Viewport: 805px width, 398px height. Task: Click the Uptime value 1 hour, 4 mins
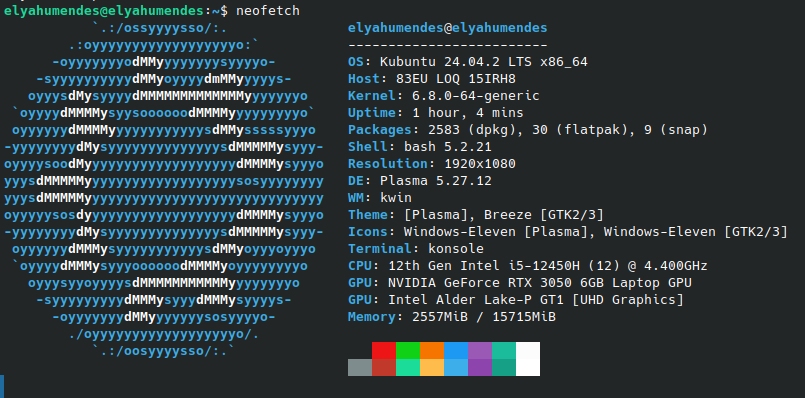coord(467,113)
